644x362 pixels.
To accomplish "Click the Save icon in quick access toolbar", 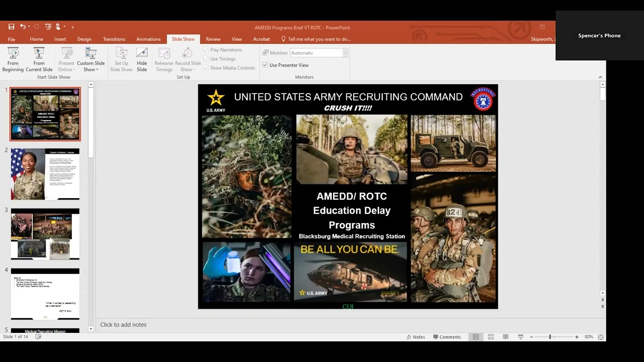I will [11, 27].
